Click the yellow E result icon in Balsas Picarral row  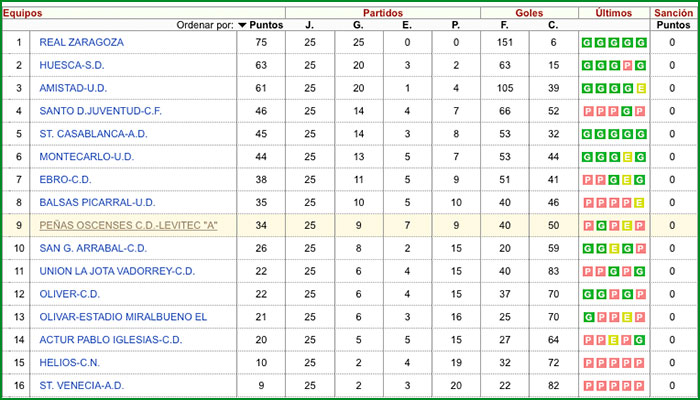(639, 203)
